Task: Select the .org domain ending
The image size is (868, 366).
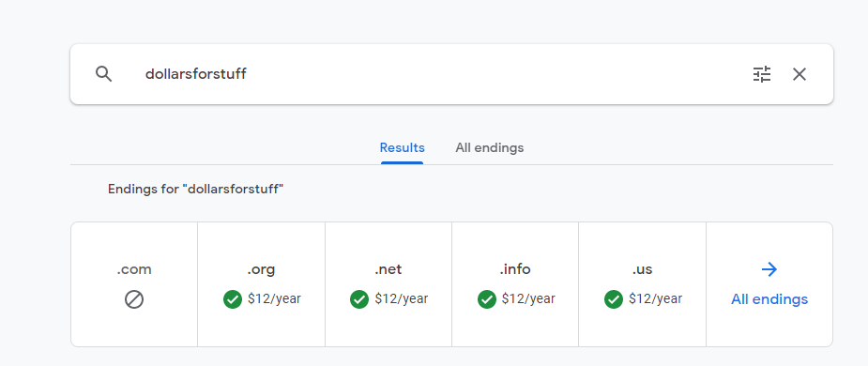Action: [261, 284]
